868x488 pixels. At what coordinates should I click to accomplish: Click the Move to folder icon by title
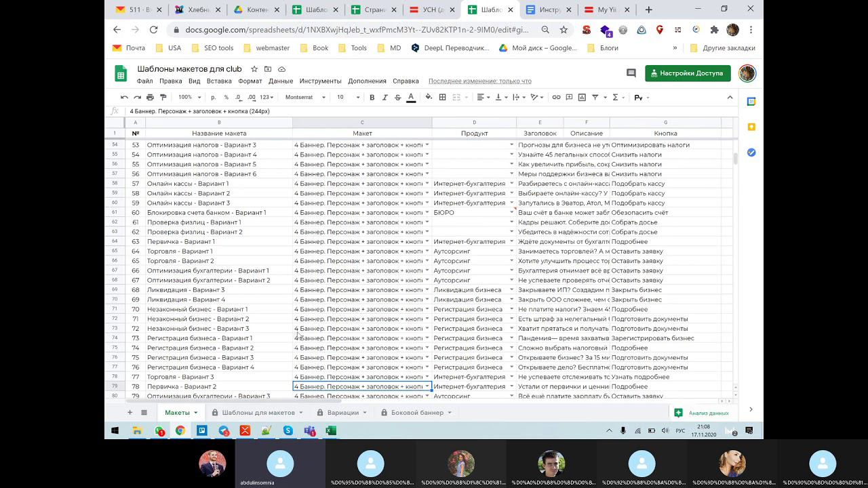(x=268, y=69)
